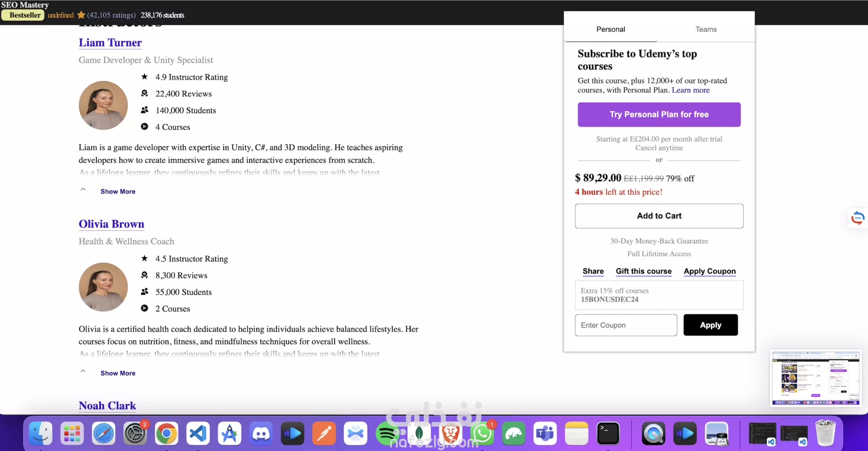Open first minimized VS Code window in dock
Viewport: 868px width, 451px height.
click(x=762, y=434)
